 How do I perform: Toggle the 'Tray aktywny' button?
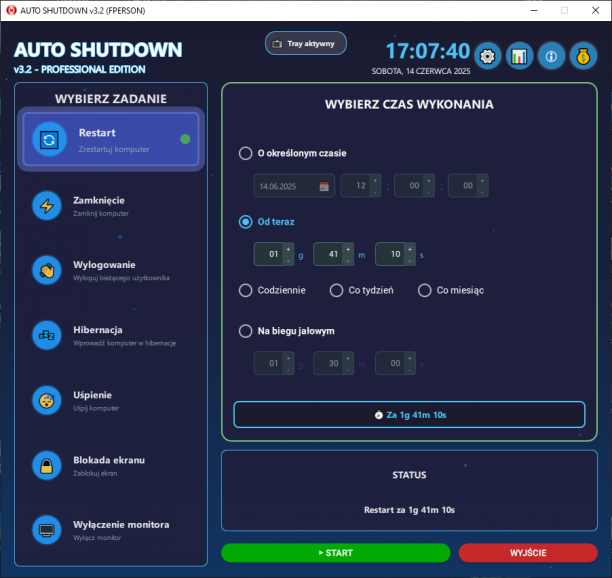306,43
